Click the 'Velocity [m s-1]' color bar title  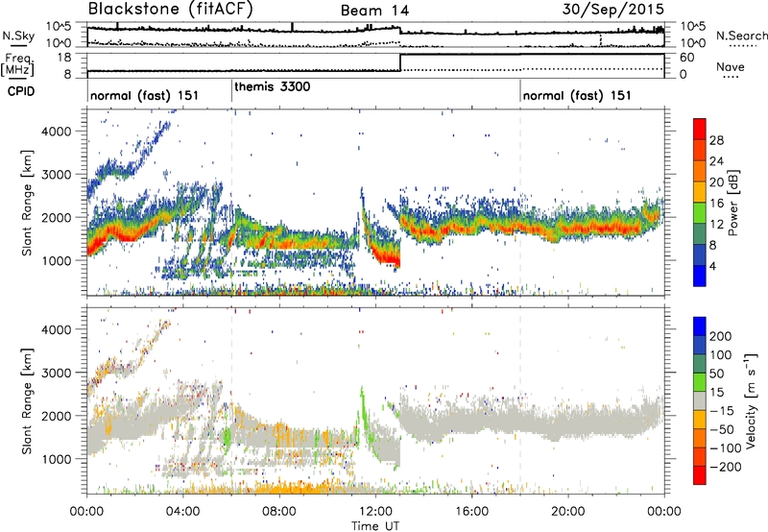tap(751, 400)
